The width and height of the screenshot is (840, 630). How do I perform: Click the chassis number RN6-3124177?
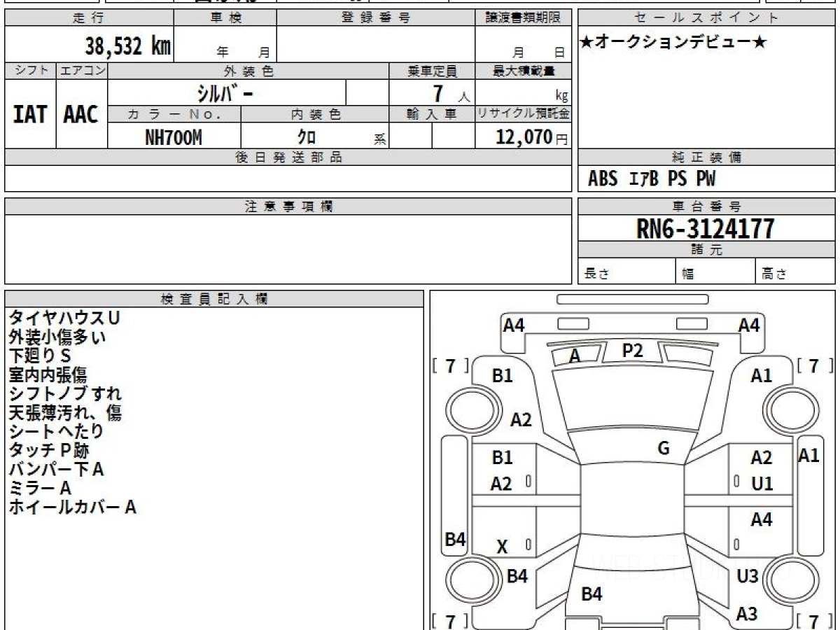click(x=706, y=228)
